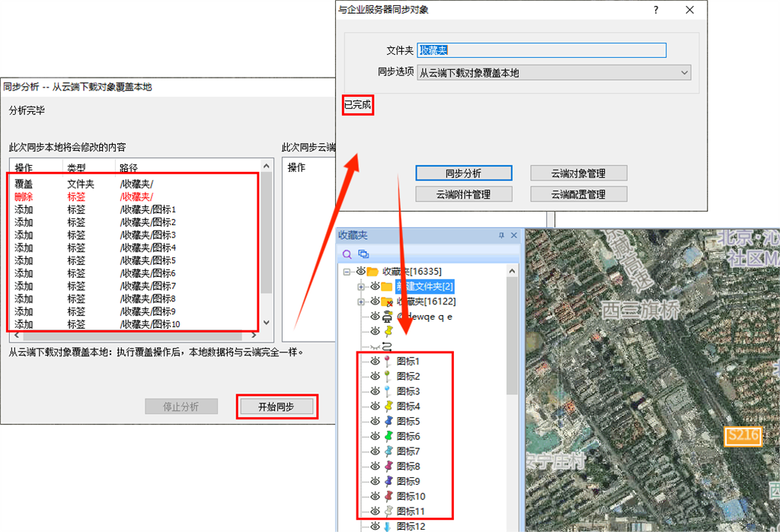Click the 开始同步 button

point(277,407)
